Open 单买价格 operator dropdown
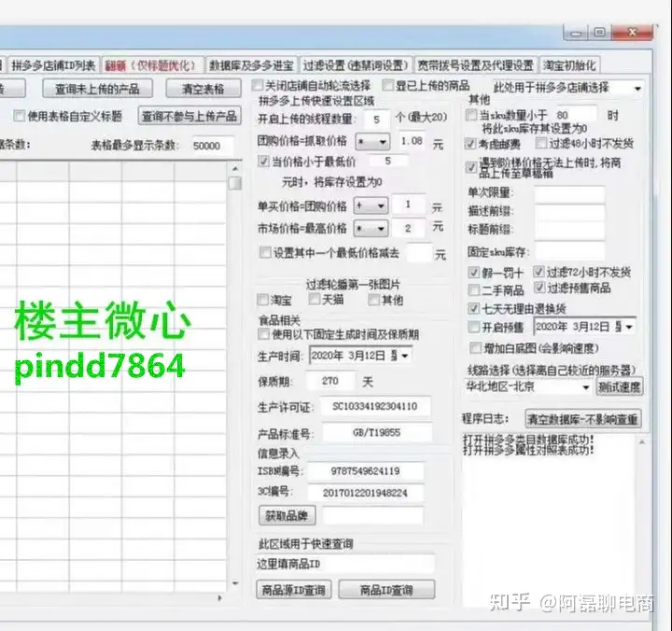The height and width of the screenshot is (631, 672). click(x=371, y=206)
